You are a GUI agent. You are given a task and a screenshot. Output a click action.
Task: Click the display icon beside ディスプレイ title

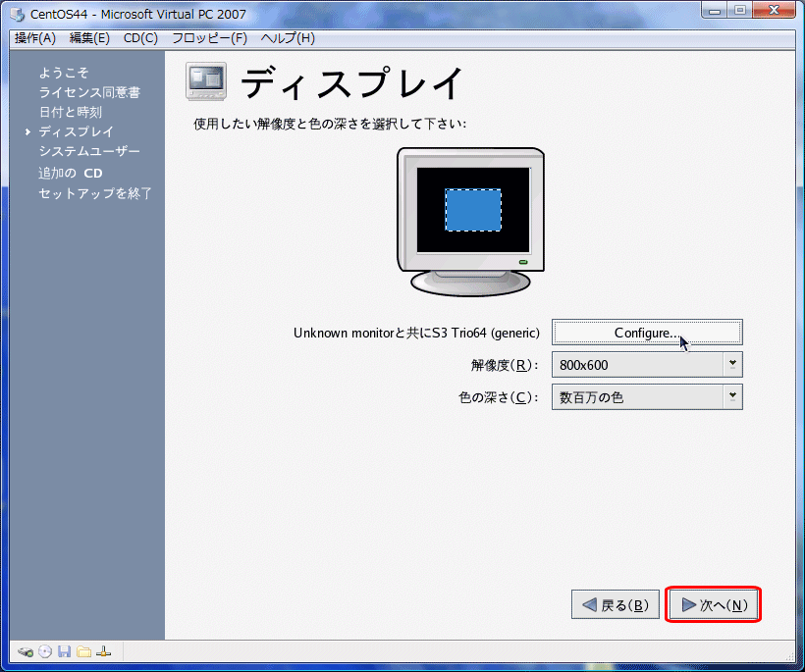coord(206,81)
